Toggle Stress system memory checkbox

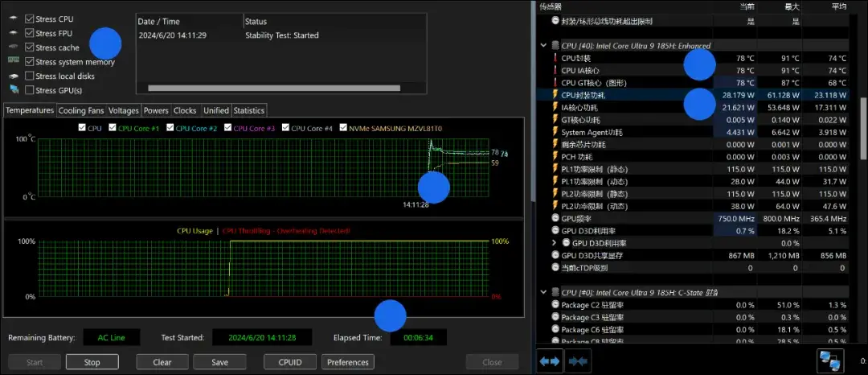coord(30,61)
